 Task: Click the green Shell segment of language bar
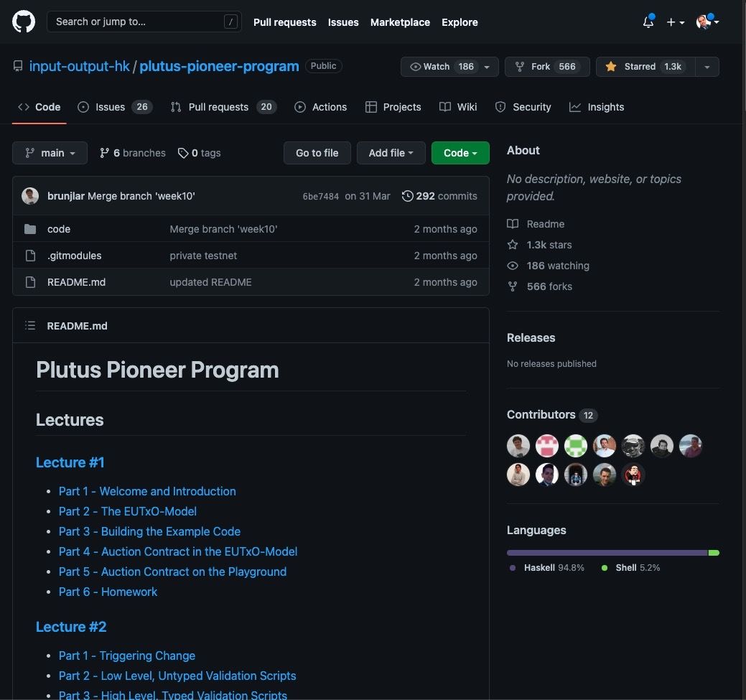(714, 553)
